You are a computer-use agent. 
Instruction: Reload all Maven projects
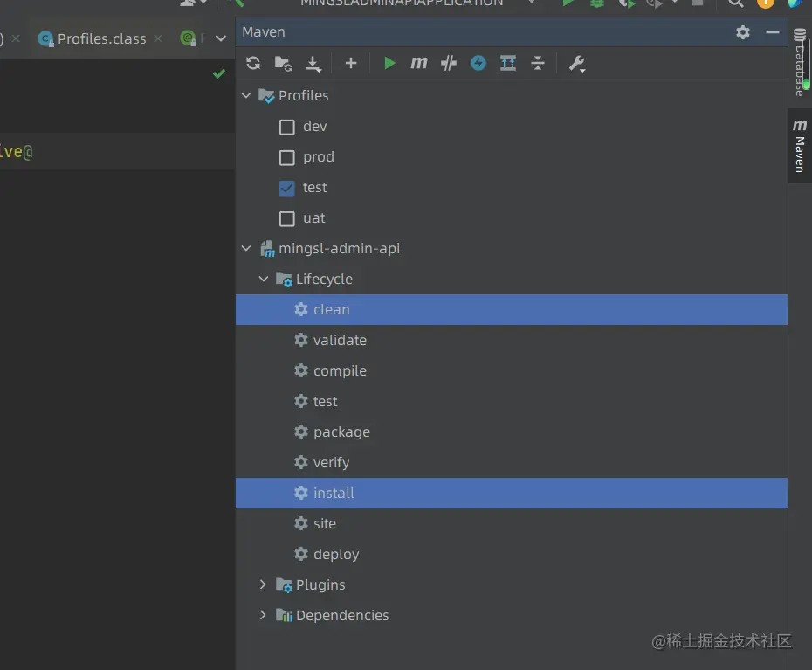253,63
